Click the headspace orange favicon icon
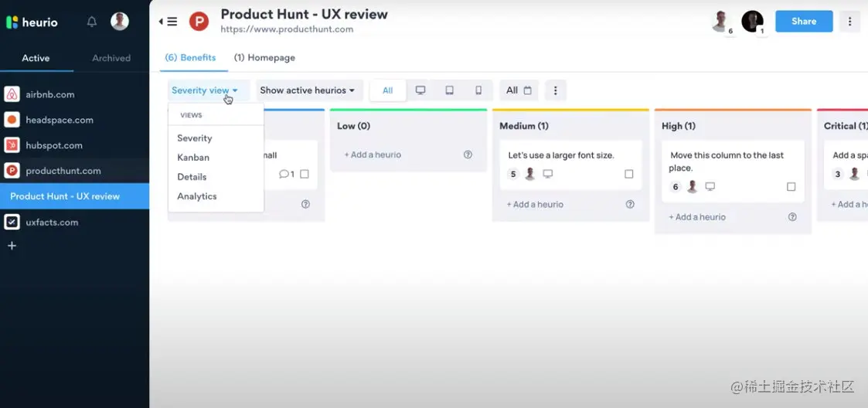 coord(12,120)
